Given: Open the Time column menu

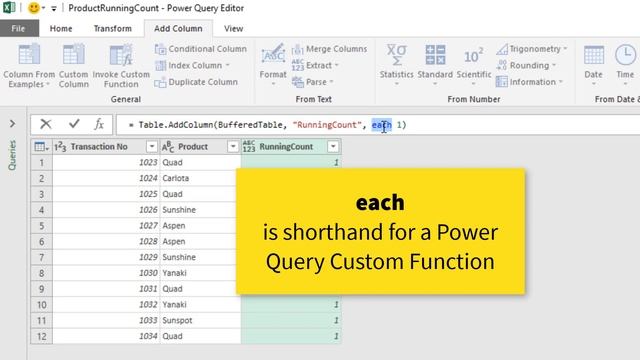Looking at the screenshot, I should coord(625,65).
